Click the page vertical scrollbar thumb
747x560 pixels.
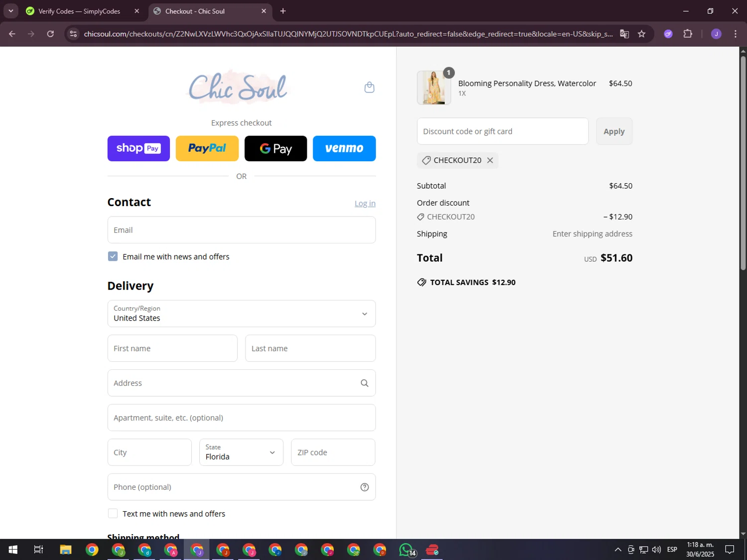743,163
